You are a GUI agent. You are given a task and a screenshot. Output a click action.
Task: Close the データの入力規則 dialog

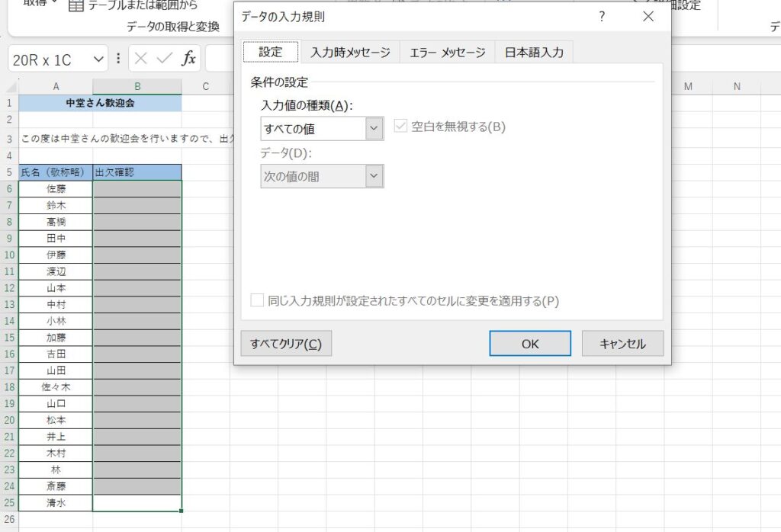click(x=648, y=17)
